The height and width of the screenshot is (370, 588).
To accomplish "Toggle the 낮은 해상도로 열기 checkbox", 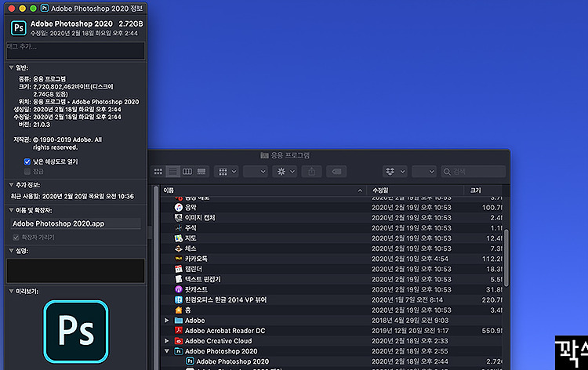I will (27, 161).
